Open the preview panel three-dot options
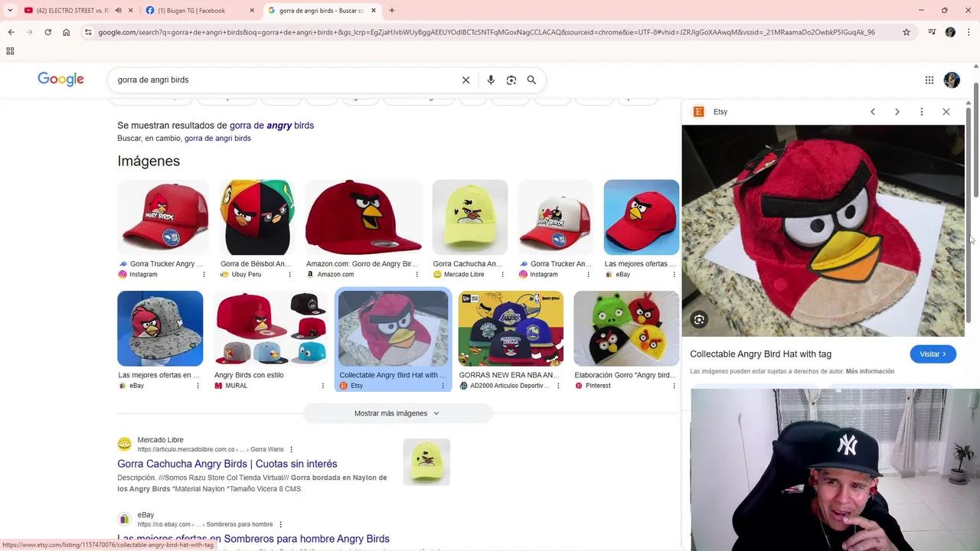 (x=922, y=112)
